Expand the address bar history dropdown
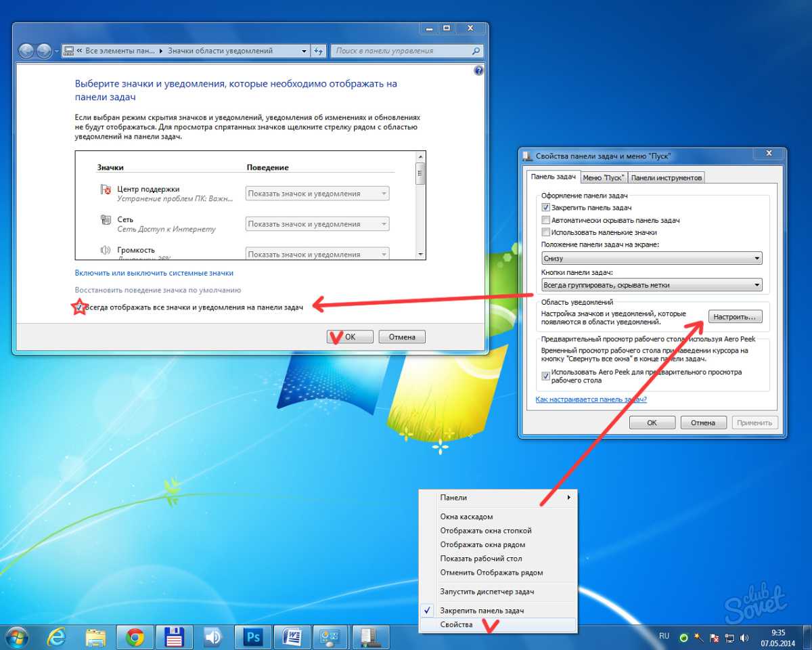This screenshot has height=650, width=812. (x=304, y=51)
